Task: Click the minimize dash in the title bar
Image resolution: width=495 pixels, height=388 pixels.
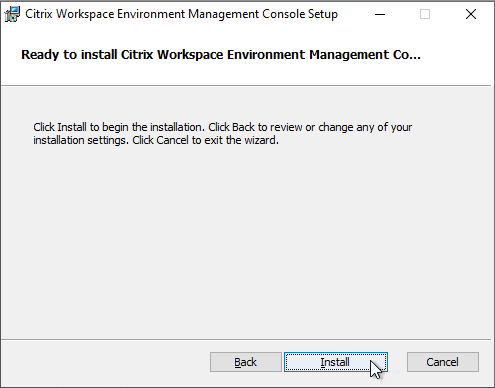Action: pos(380,14)
